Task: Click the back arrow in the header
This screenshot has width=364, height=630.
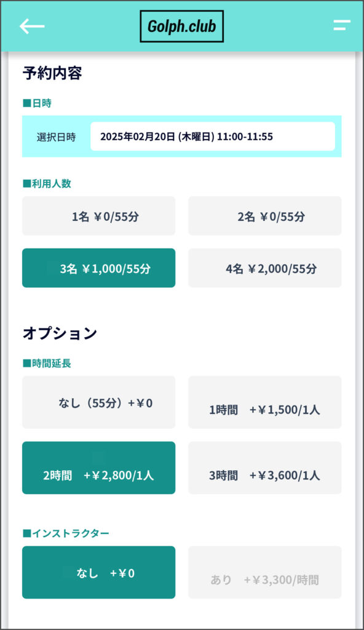Action: 32,26
